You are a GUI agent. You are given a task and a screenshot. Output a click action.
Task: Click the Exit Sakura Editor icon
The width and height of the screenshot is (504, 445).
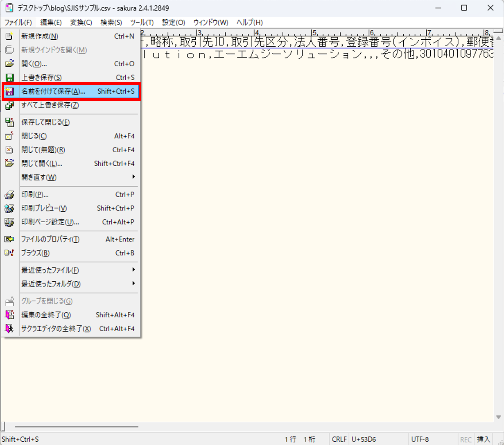click(x=9, y=329)
